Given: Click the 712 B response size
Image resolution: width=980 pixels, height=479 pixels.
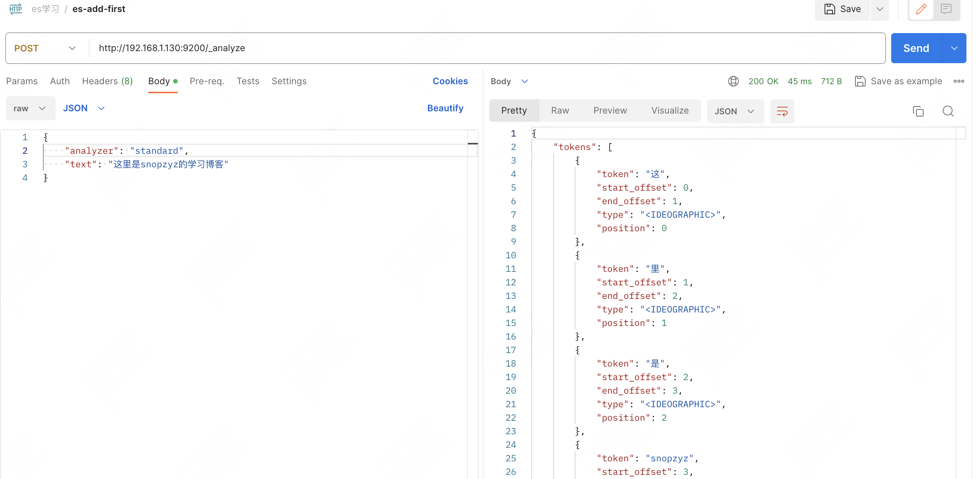Looking at the screenshot, I should (x=831, y=81).
